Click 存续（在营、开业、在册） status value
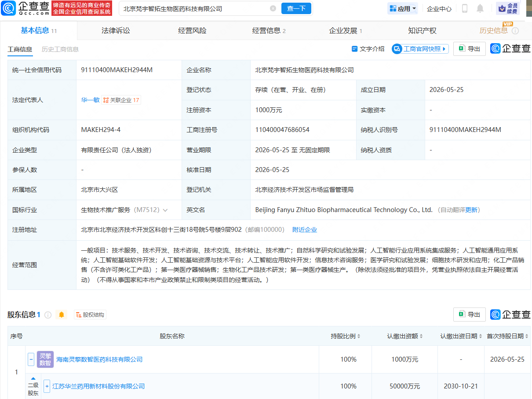This screenshot has height=399, width=532. tap(291, 90)
